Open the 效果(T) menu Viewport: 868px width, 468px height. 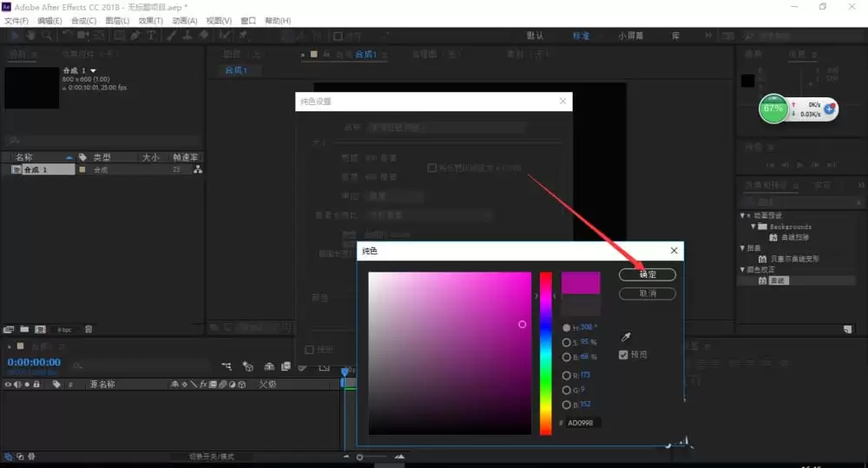point(150,21)
